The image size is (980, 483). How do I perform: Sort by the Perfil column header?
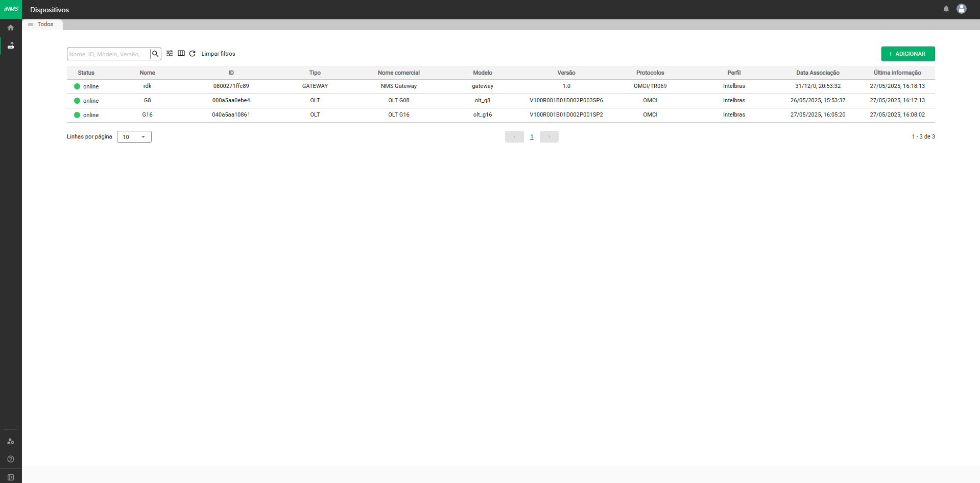[734, 73]
